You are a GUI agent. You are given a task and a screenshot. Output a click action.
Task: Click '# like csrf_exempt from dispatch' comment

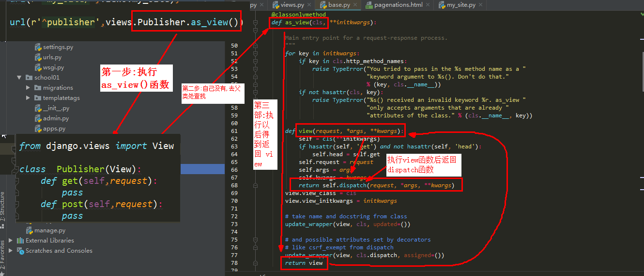point(339,247)
